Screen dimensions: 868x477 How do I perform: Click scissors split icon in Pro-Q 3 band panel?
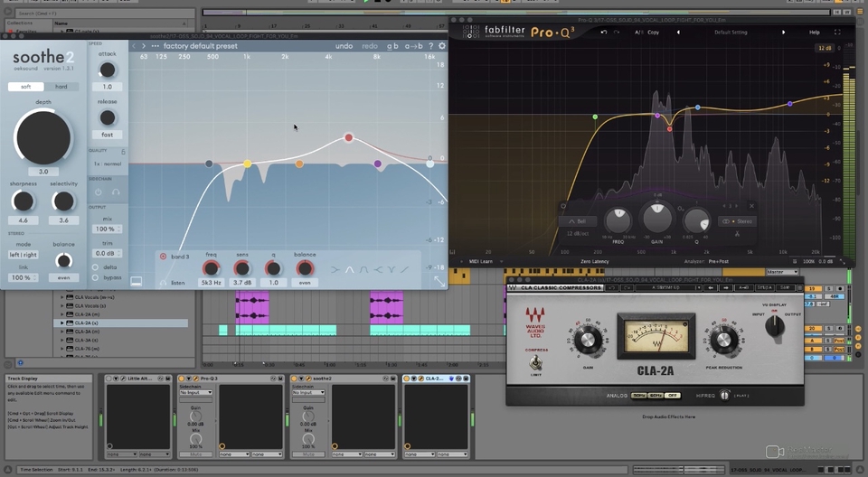tap(738, 233)
